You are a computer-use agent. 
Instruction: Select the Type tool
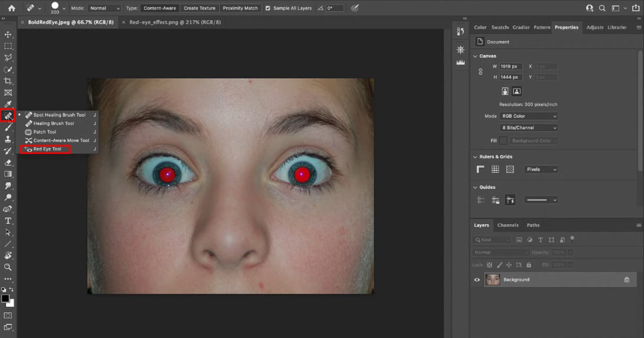click(8, 221)
